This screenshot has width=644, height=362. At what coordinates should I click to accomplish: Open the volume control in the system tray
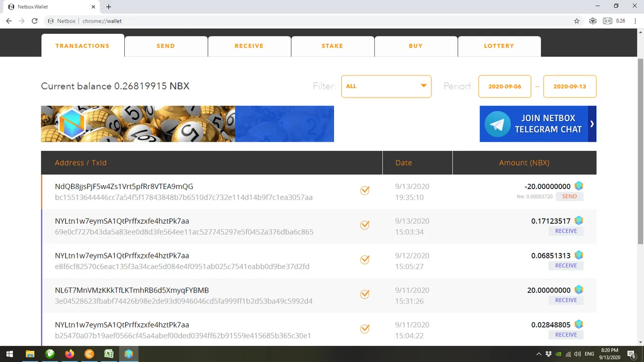(577, 354)
